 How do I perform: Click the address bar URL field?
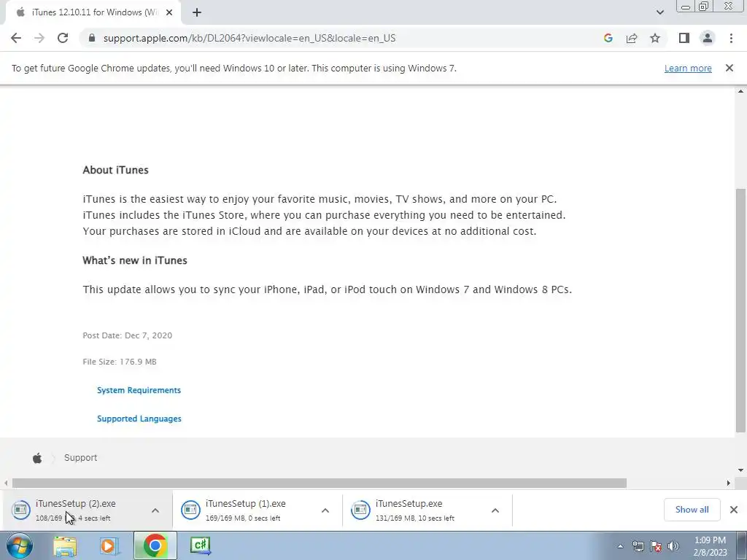point(343,38)
